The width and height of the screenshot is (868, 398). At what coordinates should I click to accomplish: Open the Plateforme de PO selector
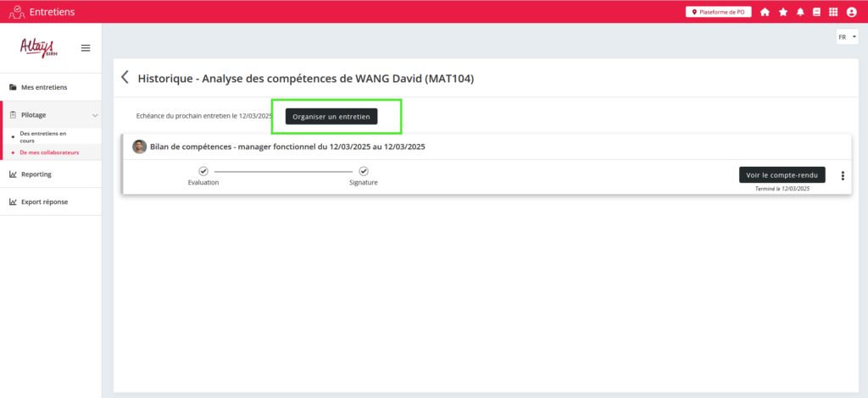[719, 12]
